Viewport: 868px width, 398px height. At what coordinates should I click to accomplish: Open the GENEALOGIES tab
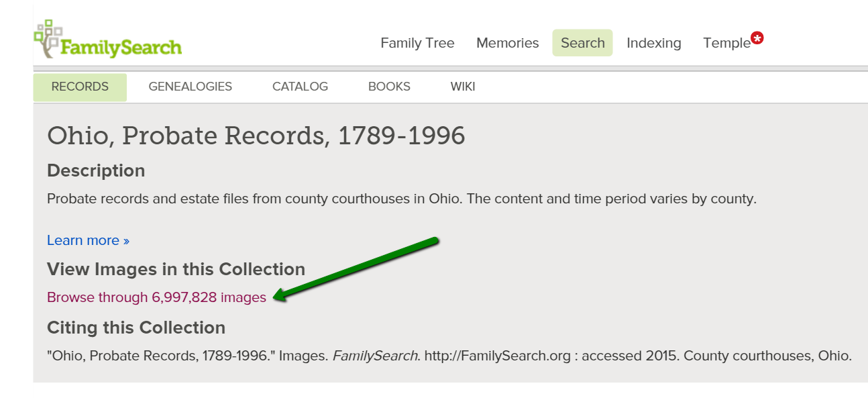click(x=190, y=87)
